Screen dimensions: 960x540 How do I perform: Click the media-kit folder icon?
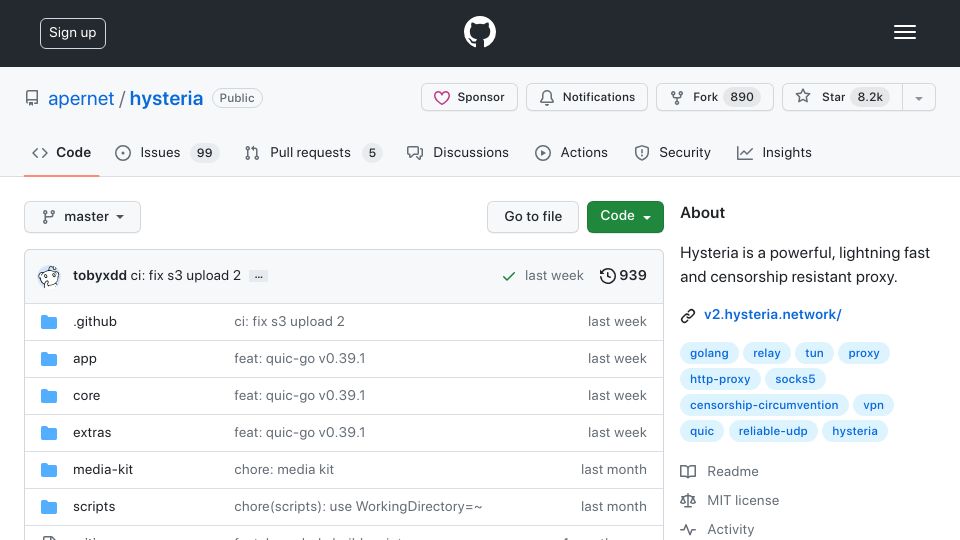[49, 470]
